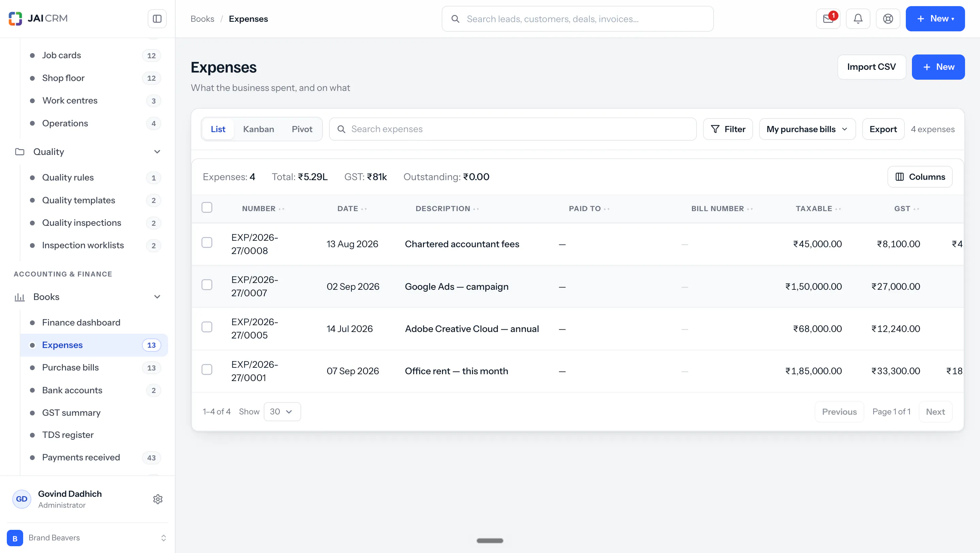Screen dimensions: 980x553
Task: Open the Show 30 rows dropdown
Action: 282,412
